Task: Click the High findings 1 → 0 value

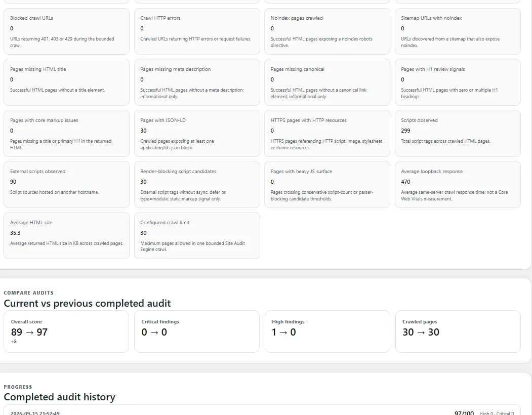Action: pyautogui.click(x=283, y=332)
